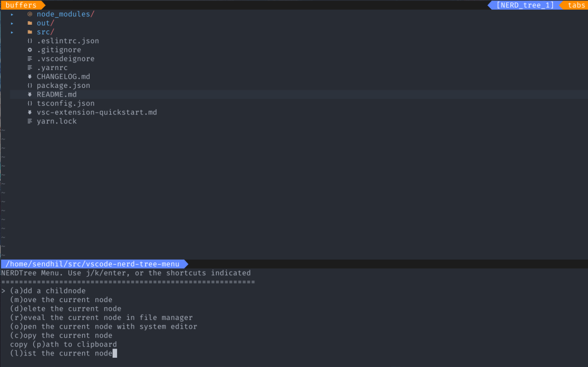Click the vsc-extension-quickstart.md file
The image size is (588, 367).
point(96,112)
